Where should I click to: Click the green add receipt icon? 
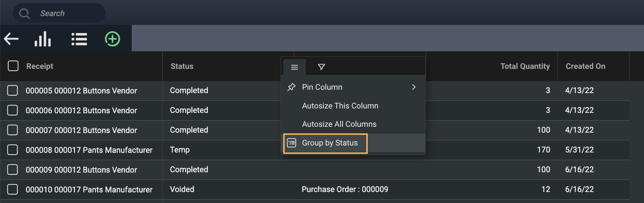[x=112, y=39]
